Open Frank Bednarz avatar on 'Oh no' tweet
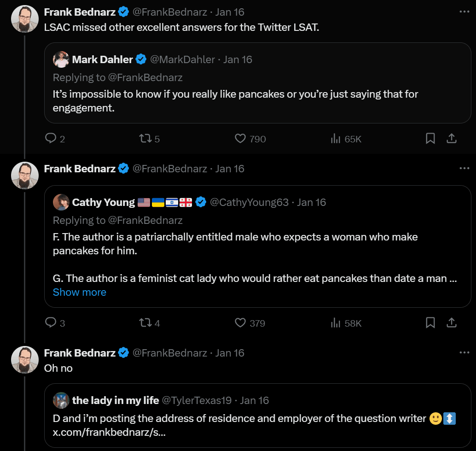This screenshot has width=476, height=451. pyautogui.click(x=25, y=360)
